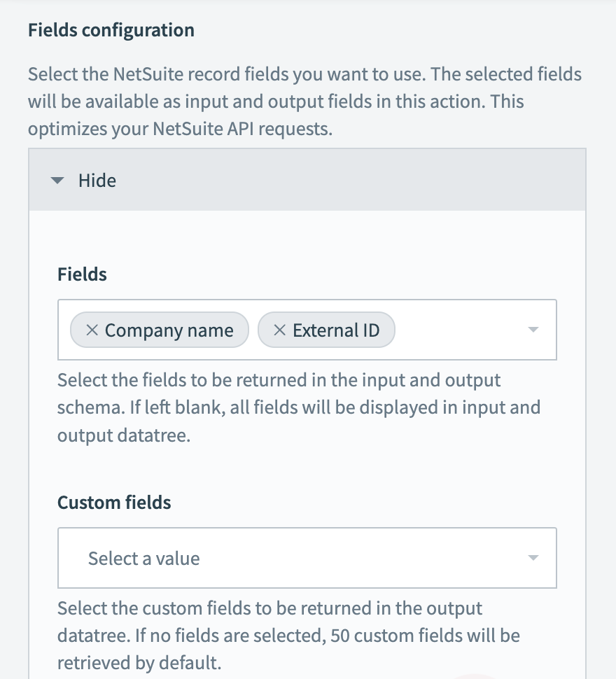Click the collapse triangle next to Hide
The image size is (616, 679).
(x=58, y=180)
